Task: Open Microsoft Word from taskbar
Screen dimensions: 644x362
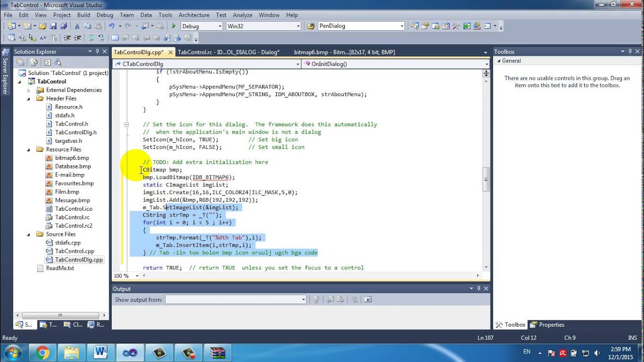Action: tap(101, 352)
